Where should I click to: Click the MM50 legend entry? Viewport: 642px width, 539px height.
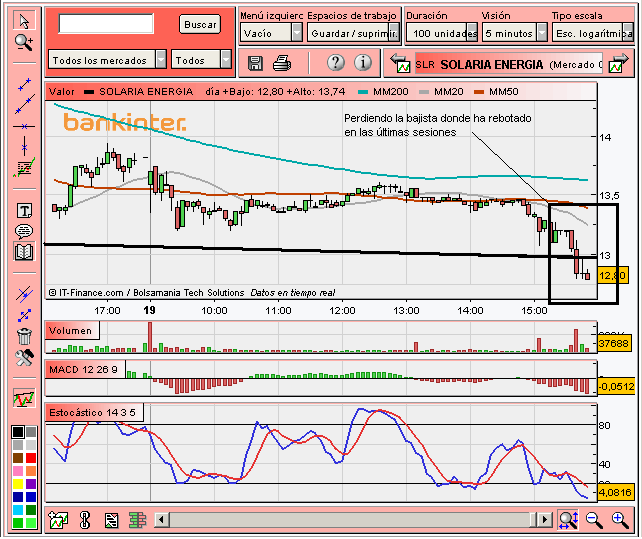[x=496, y=91]
